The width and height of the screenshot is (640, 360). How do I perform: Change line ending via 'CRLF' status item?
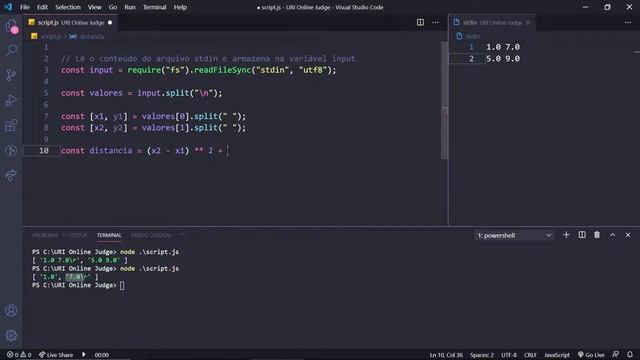tap(530, 355)
